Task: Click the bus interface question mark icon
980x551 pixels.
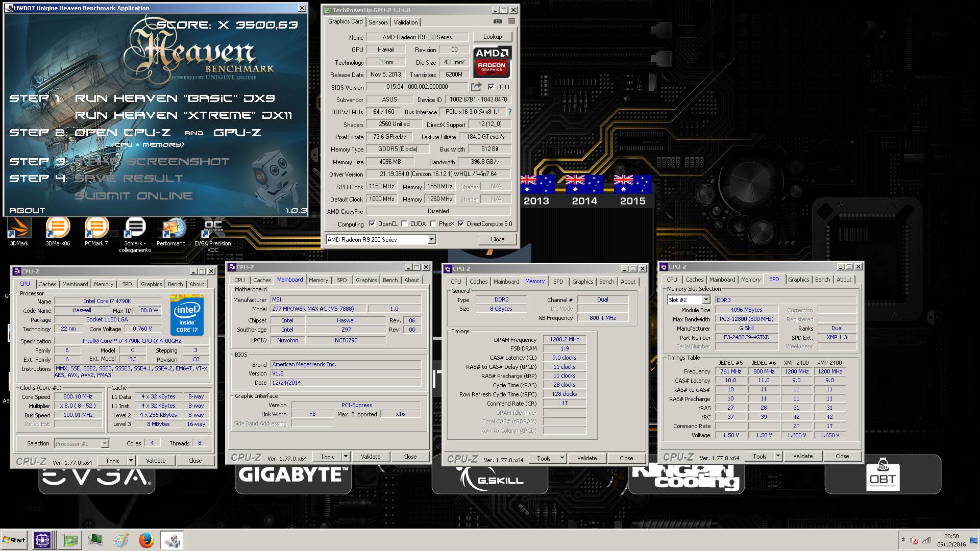Action: pyautogui.click(x=509, y=112)
